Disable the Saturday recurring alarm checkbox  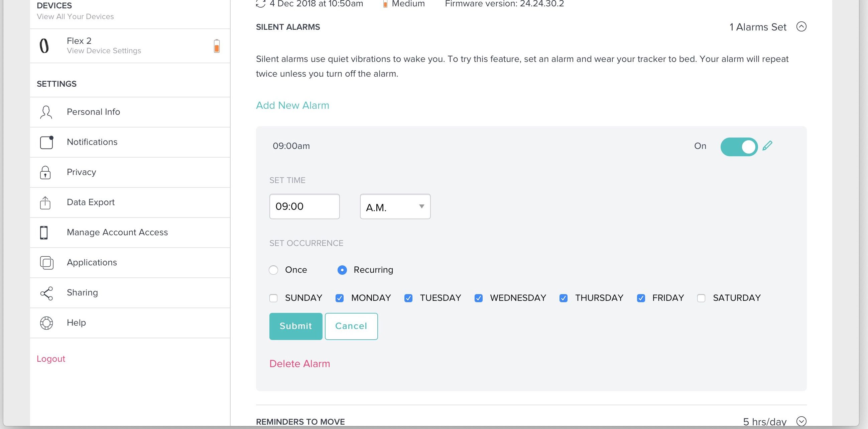point(701,297)
